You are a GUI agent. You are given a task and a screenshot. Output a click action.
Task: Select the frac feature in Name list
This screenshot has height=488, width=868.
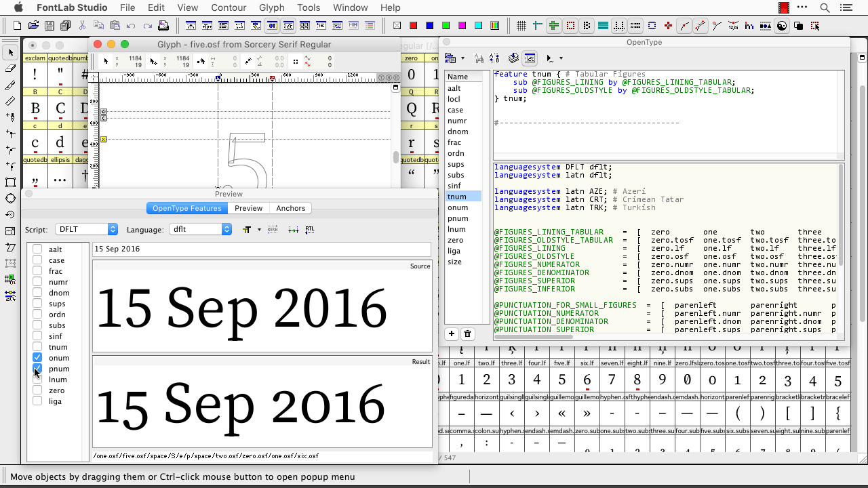pyautogui.click(x=463, y=142)
